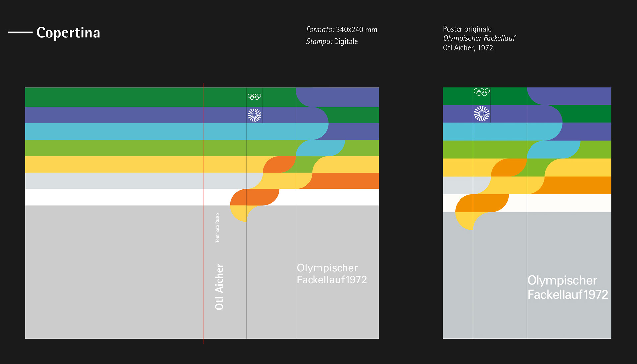
Task: Click the Munich spiral emblem on book cover
Action: (x=254, y=115)
